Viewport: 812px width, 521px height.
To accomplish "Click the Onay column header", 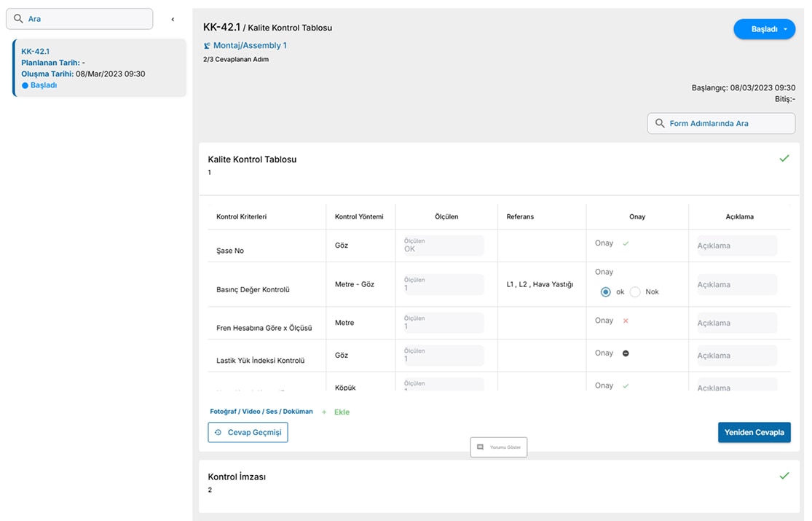I will [637, 216].
